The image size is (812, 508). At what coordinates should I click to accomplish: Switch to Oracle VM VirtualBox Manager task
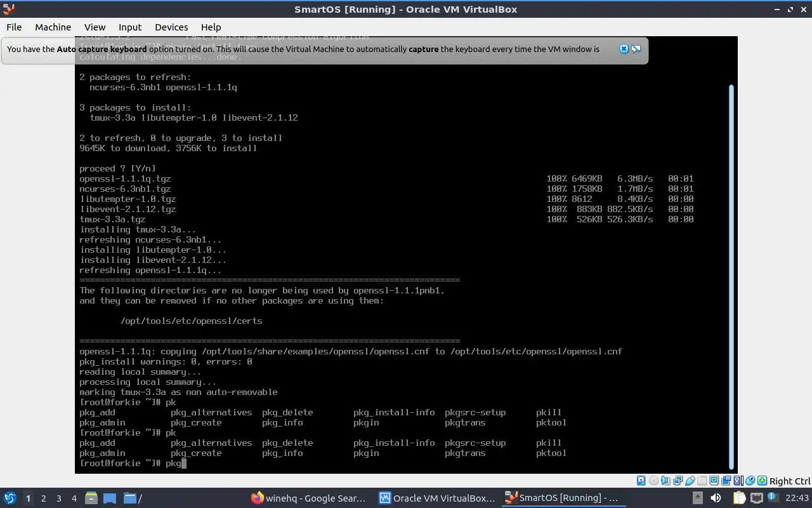[x=436, y=498]
